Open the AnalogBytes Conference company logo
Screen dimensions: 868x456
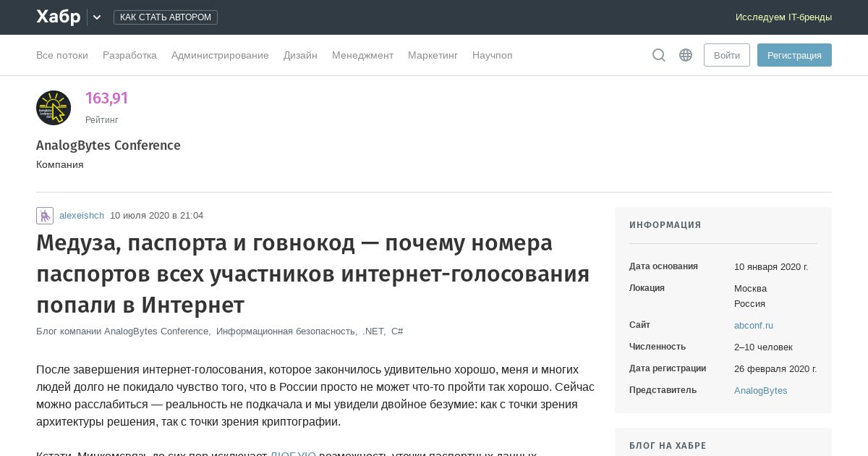point(54,108)
